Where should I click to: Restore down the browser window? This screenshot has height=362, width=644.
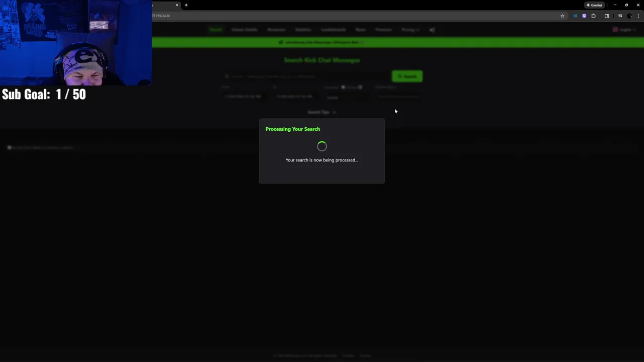pyautogui.click(x=626, y=5)
